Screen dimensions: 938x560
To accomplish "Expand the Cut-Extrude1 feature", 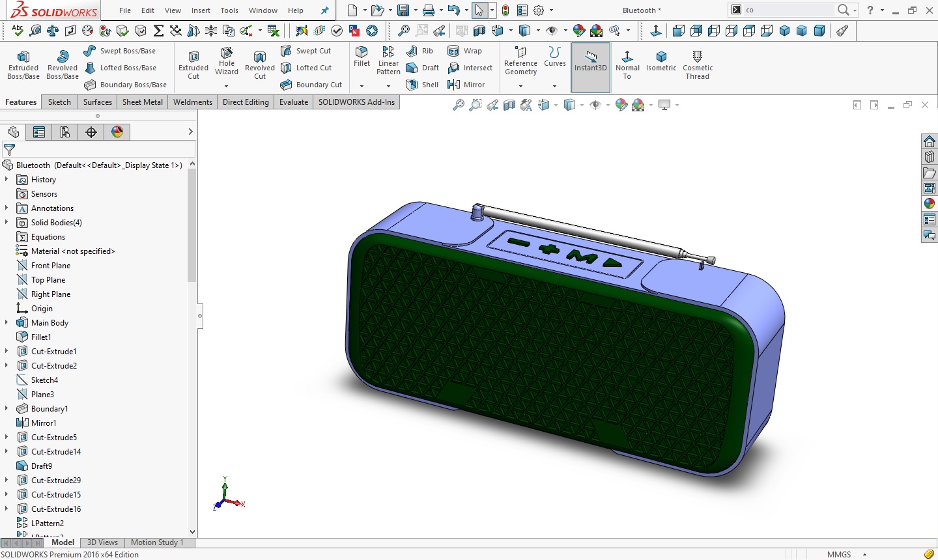I will tap(7, 352).
